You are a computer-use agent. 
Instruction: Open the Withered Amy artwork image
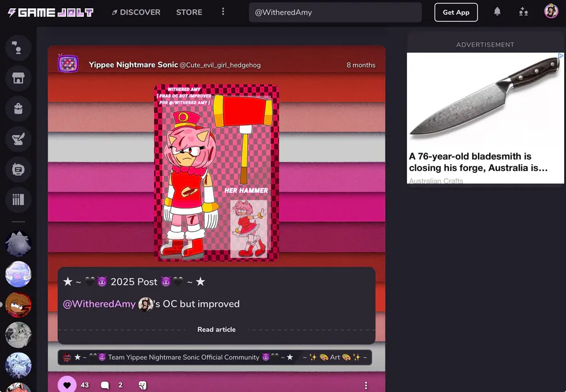point(216,173)
